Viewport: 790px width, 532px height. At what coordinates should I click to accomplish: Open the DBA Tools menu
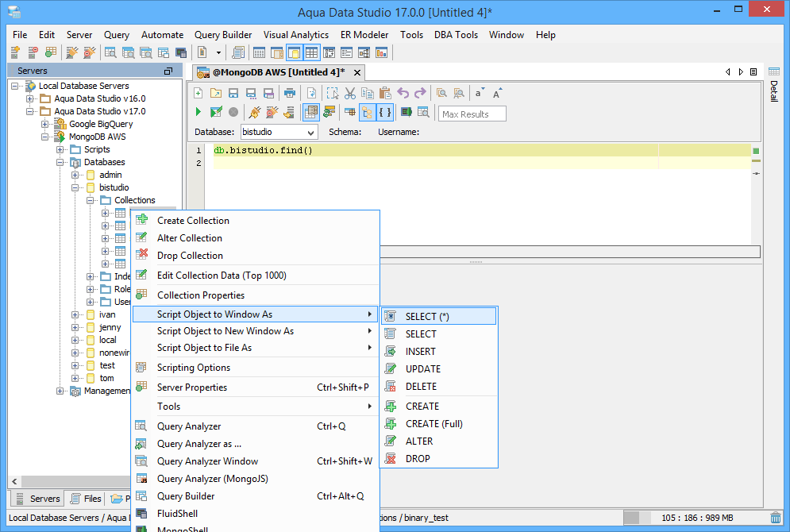coord(456,35)
